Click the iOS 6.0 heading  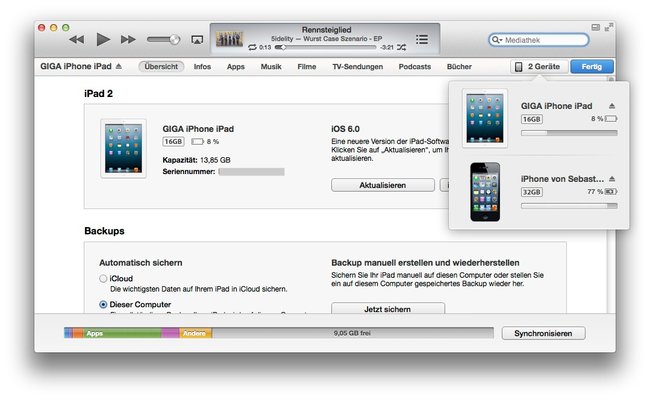point(345,129)
